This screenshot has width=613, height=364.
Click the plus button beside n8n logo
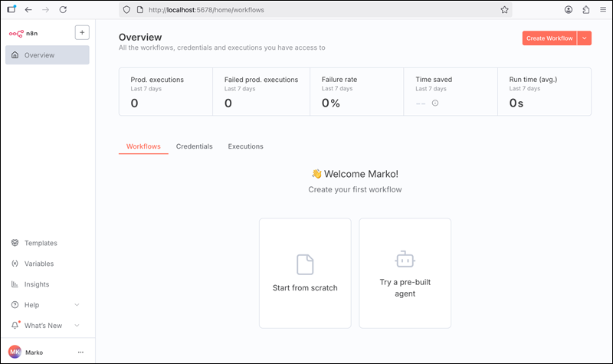82,32
